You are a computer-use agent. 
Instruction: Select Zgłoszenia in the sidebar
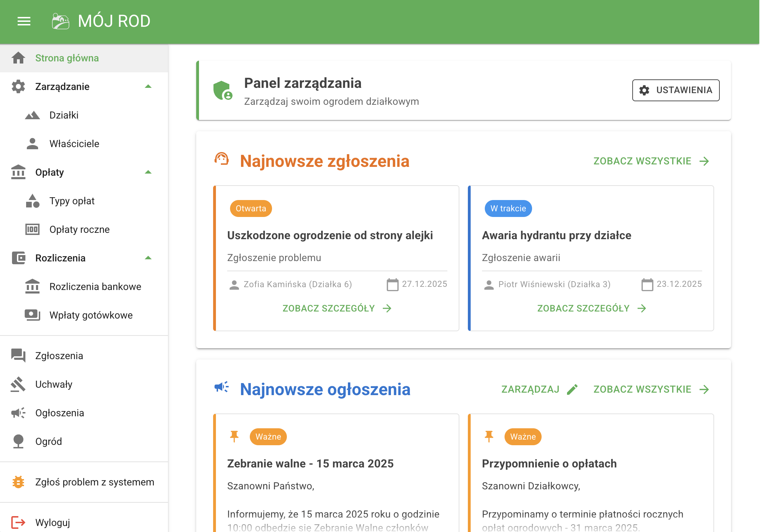click(59, 356)
